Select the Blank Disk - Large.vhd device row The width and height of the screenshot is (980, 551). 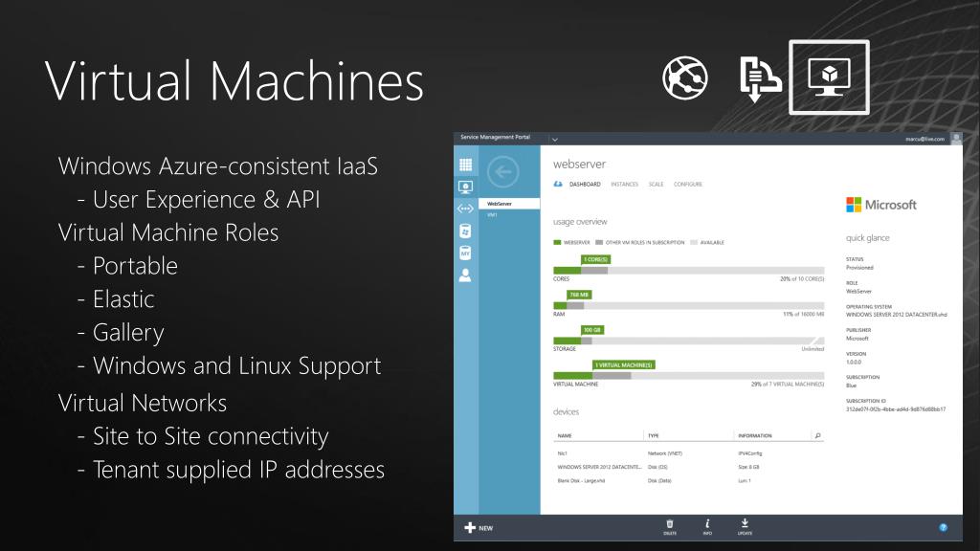tap(689, 481)
